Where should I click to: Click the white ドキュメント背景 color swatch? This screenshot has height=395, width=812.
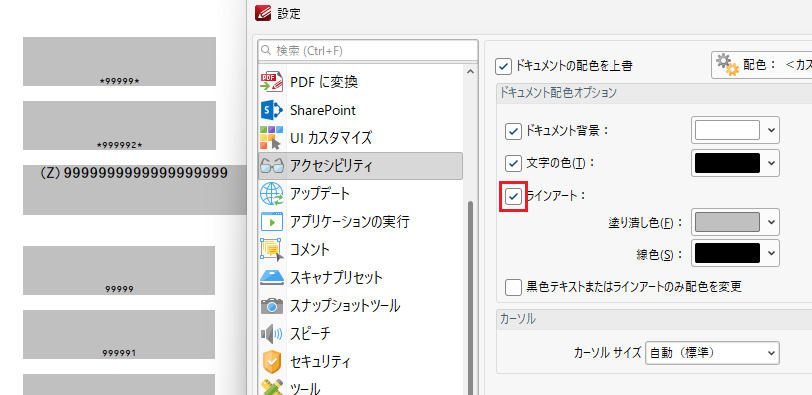(727, 130)
